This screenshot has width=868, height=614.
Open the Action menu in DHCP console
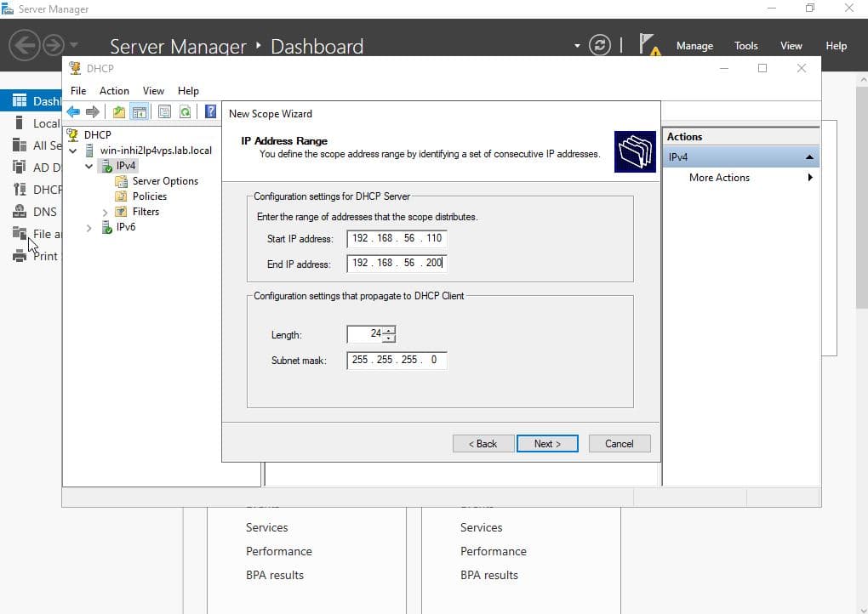114,91
